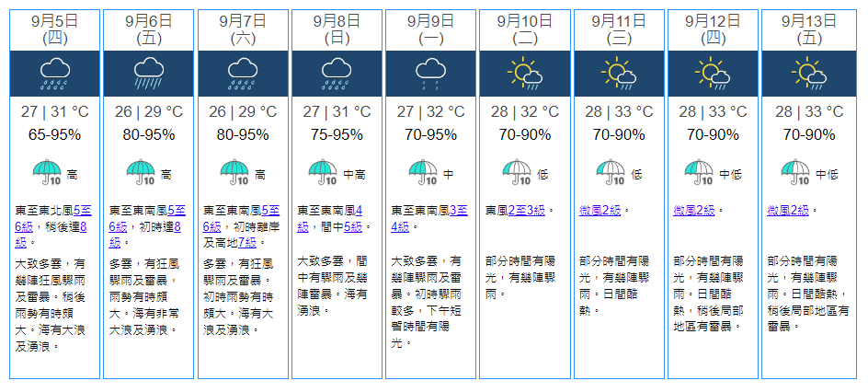Viewport: 868px width, 392px height.
Task: Open the 3至4級 wind link for 9月9日
Action: coord(460,210)
